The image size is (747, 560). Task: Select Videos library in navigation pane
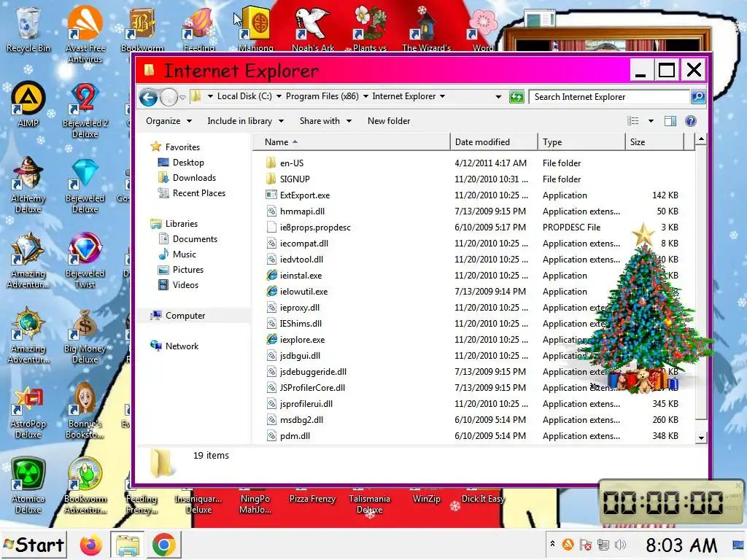coord(185,285)
